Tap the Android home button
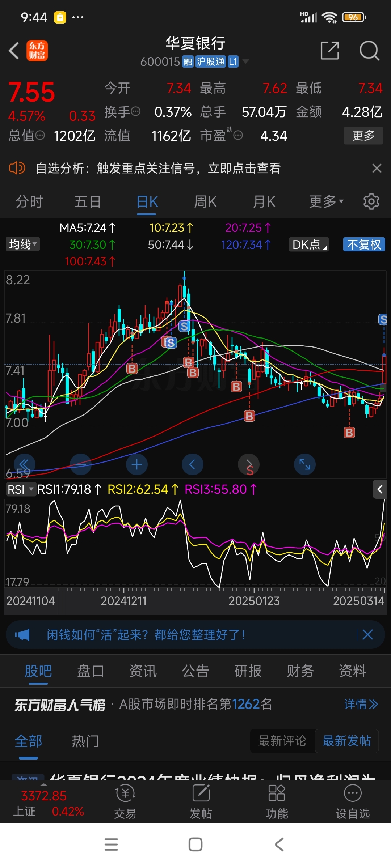This screenshot has width=391, height=868. coord(195,845)
